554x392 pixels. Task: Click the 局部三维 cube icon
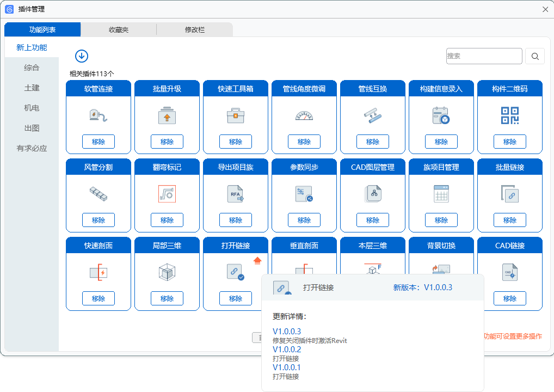167,272
